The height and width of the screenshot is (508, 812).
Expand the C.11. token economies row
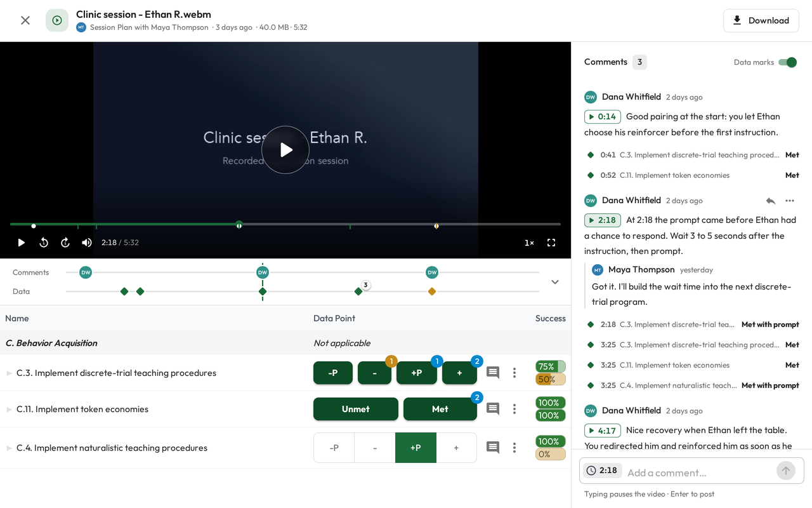click(x=9, y=410)
